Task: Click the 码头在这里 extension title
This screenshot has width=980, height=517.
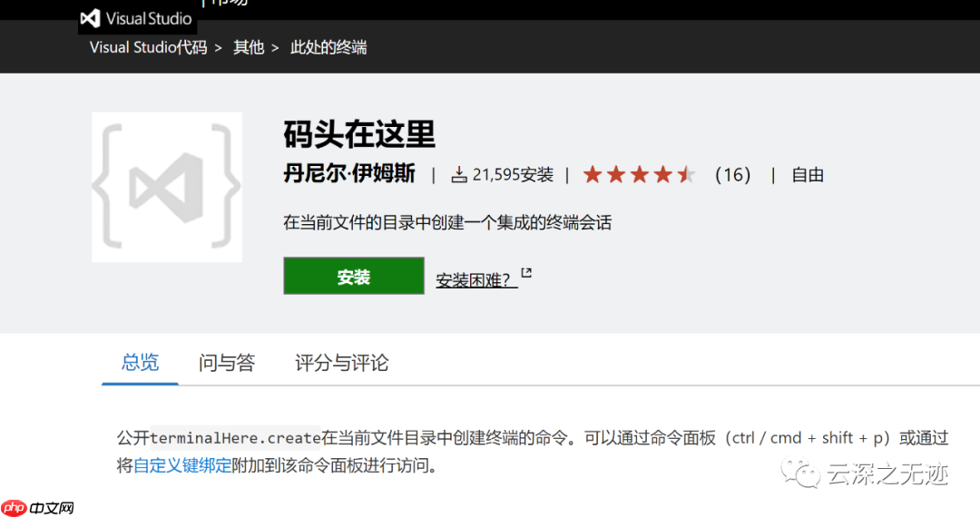Action: [x=358, y=134]
